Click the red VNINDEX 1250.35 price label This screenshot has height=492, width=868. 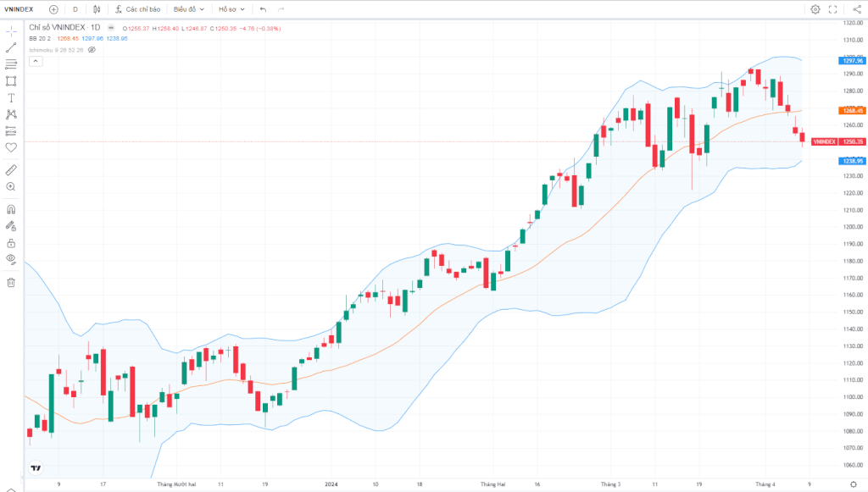point(838,142)
